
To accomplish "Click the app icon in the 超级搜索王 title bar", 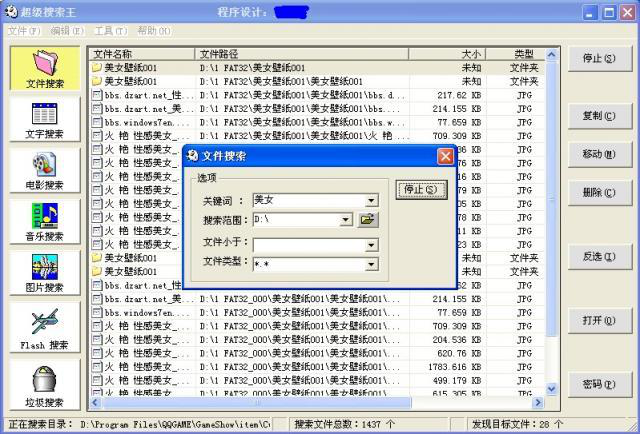I will click(x=11, y=11).
